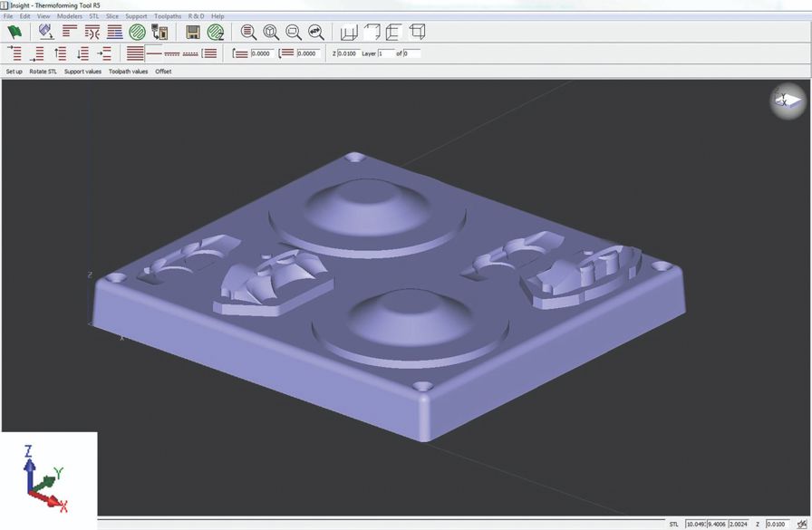Click the green finish flag toolbar icon
Viewport: 812px width, 530px height.
click(x=13, y=30)
